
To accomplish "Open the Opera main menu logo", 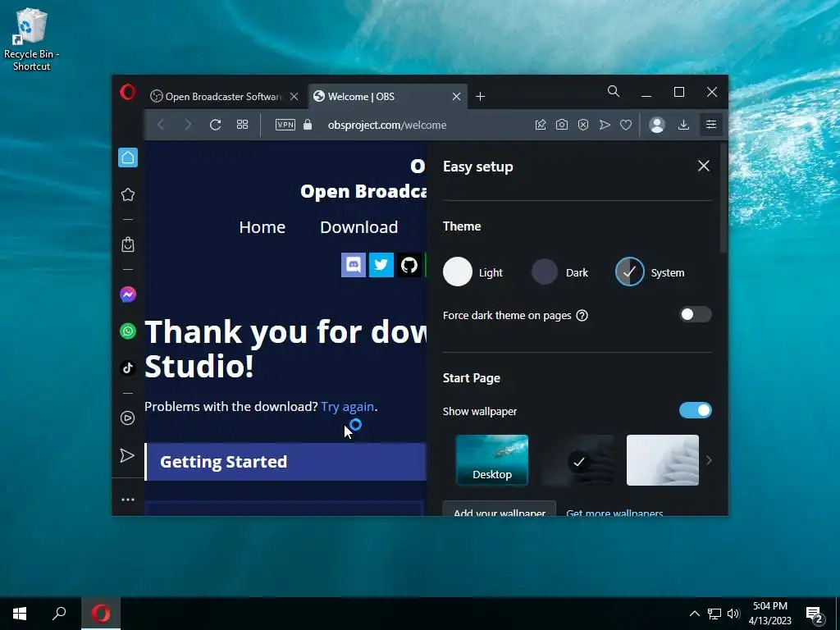I will coord(127,92).
